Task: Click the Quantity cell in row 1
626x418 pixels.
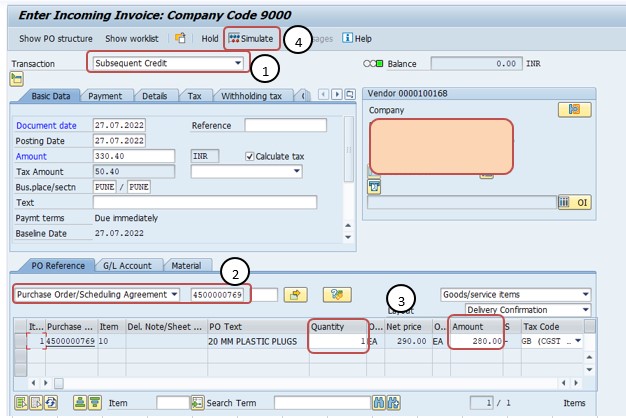Action: coord(338,341)
